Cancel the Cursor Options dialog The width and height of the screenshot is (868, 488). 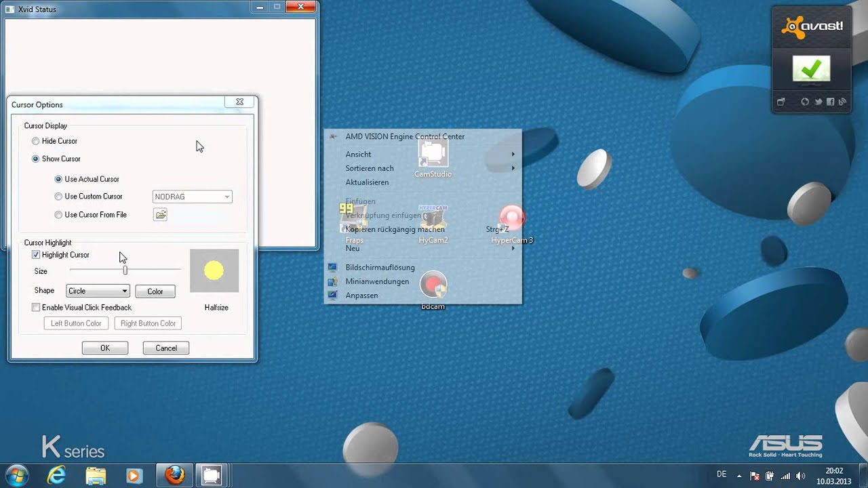click(166, 348)
